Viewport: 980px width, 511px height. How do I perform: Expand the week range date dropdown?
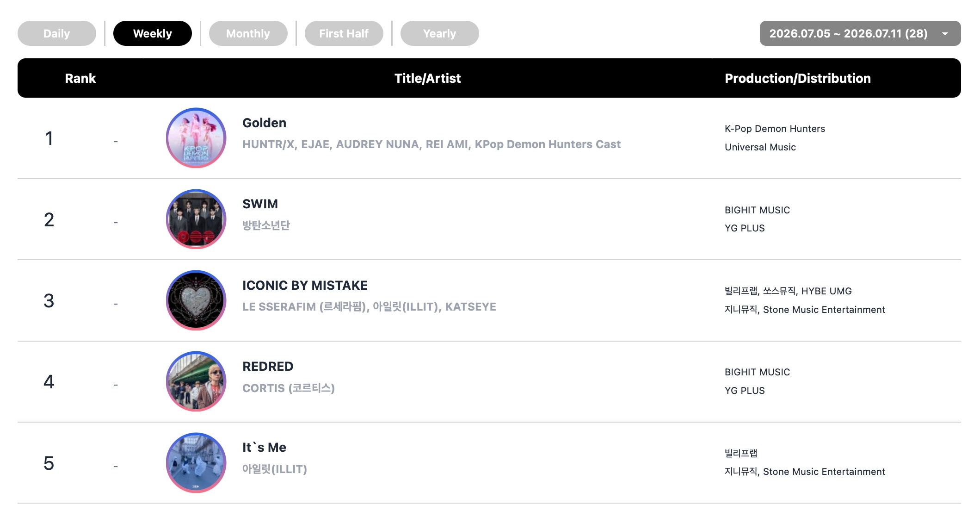(x=860, y=33)
